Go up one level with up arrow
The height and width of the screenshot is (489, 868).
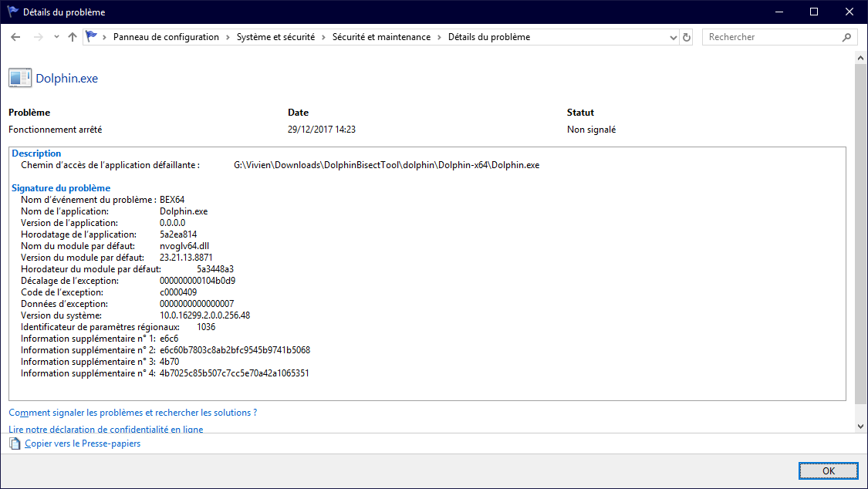pos(73,37)
